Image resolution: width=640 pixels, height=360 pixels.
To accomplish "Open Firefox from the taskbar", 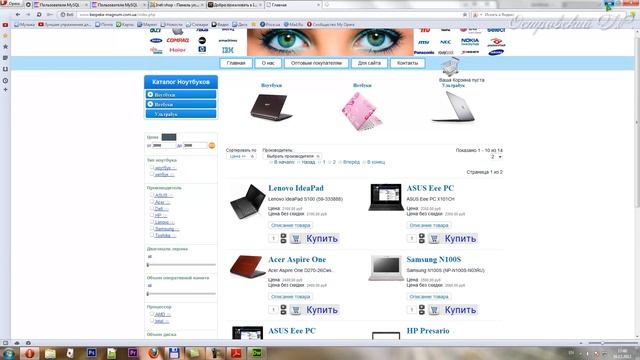I will coord(153,353).
